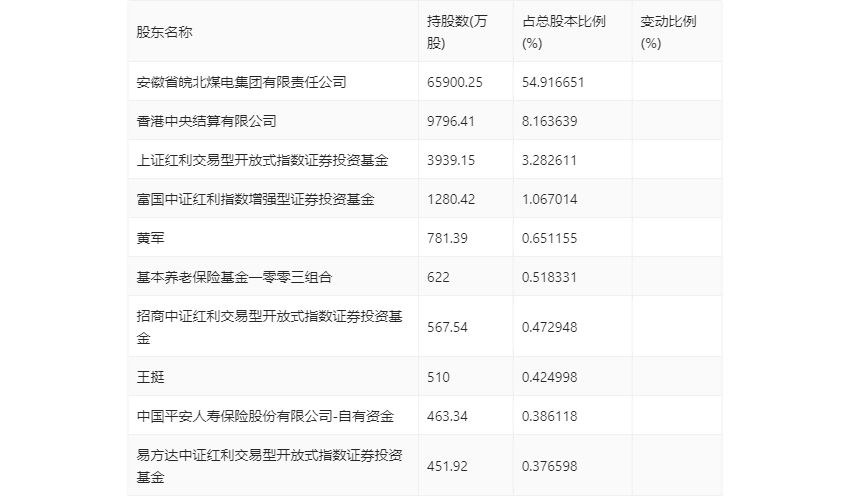Select shareholder 黄军
Image resolution: width=850 pixels, height=496 pixels.
pyautogui.click(x=150, y=238)
